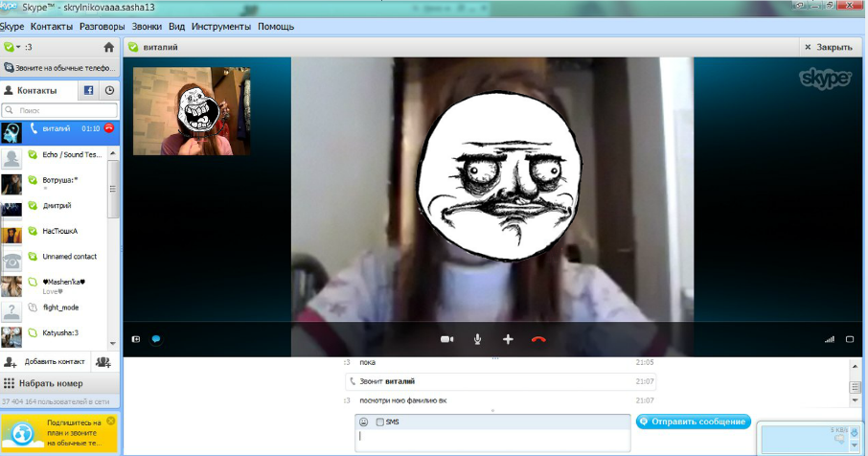Click Звоните на обычные телефоны banner
The image size is (868, 456).
(59, 68)
